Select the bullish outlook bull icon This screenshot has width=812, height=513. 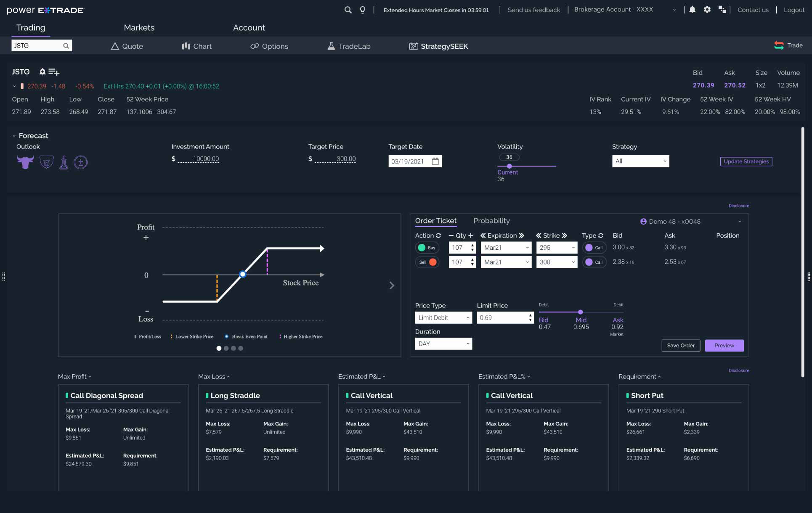(25, 162)
